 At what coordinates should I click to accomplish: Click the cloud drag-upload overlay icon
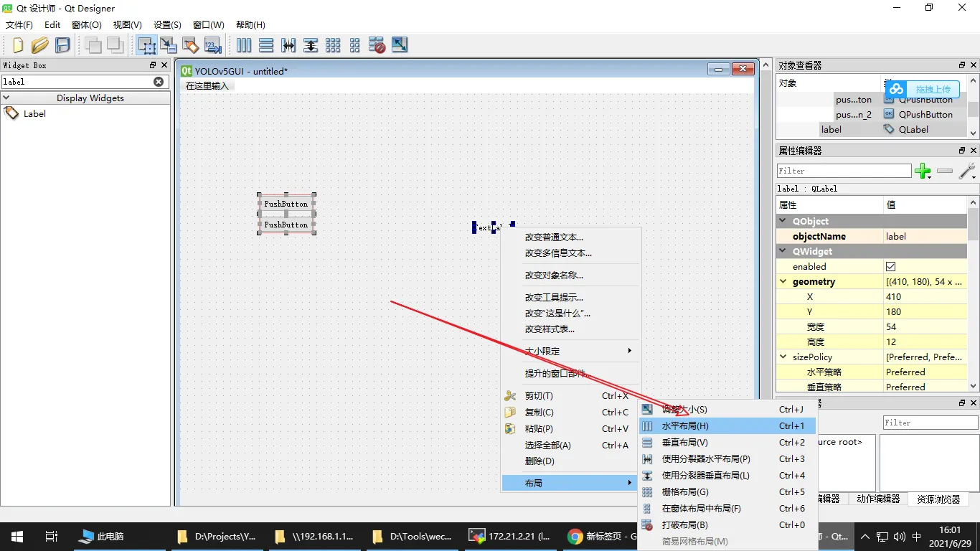pos(897,89)
